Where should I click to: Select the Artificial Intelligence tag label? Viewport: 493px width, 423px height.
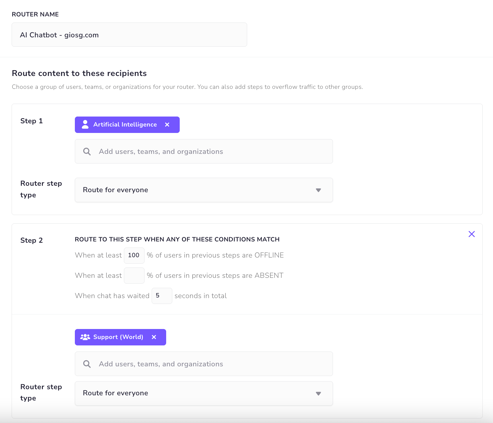click(x=125, y=125)
